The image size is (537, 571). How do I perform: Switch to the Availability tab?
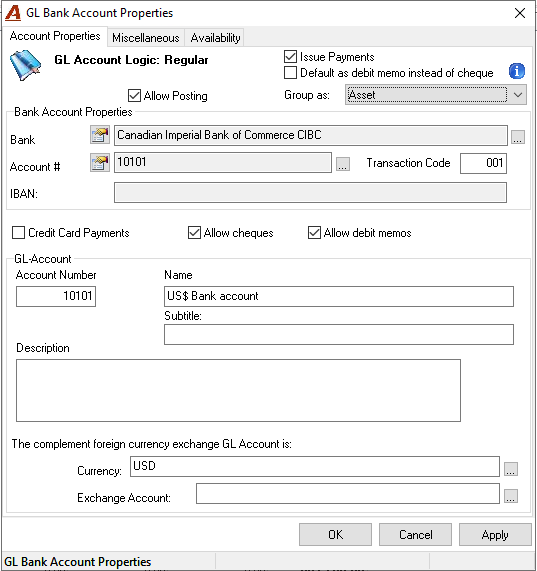(215, 38)
